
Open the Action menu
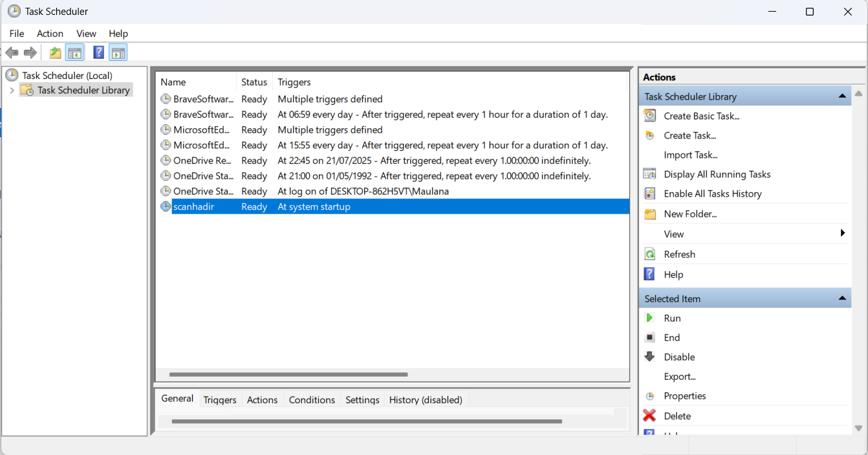tap(49, 33)
